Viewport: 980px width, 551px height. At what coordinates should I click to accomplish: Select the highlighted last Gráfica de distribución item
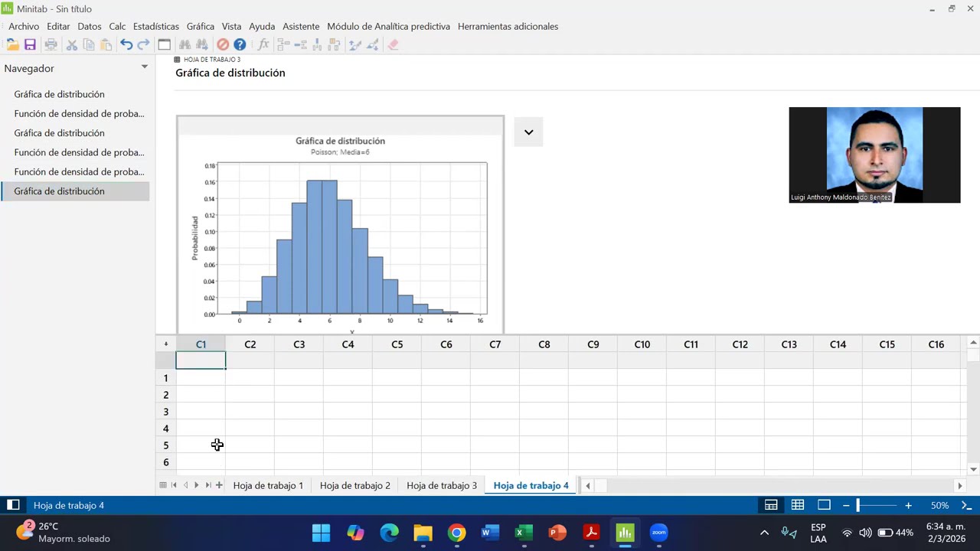[75, 191]
